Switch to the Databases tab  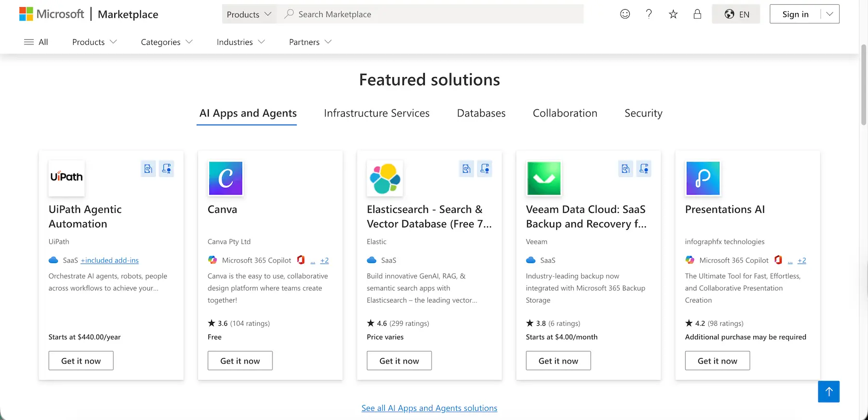tap(481, 113)
